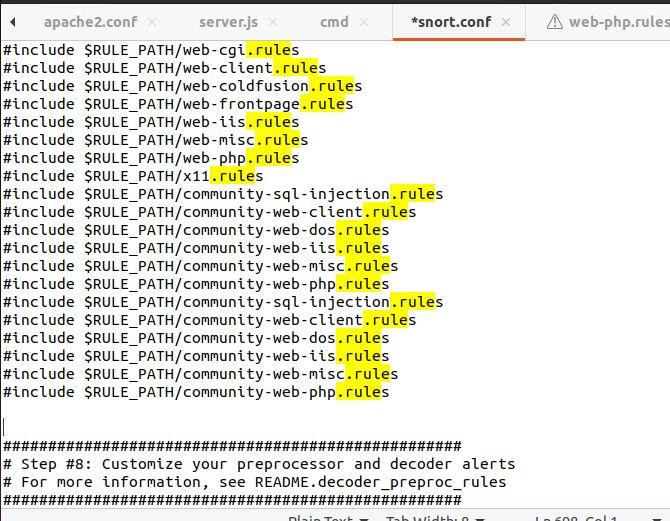The height and width of the screenshot is (521, 670).
Task: Click the $RULE_PATH/web-php.rules include line
Action: click(151, 158)
